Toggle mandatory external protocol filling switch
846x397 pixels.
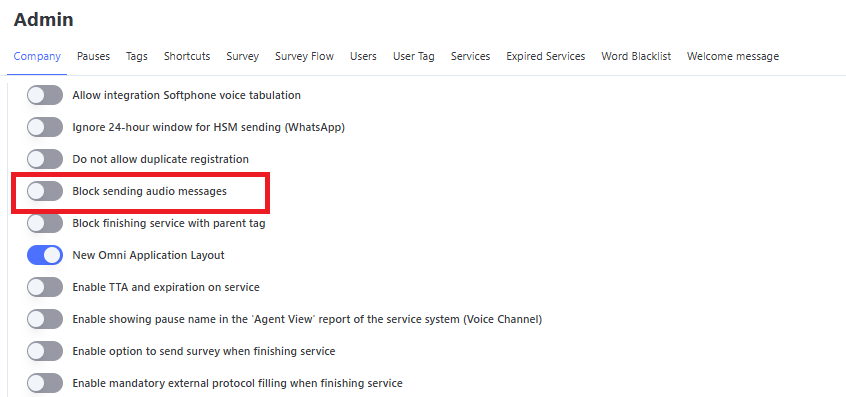[x=45, y=383]
